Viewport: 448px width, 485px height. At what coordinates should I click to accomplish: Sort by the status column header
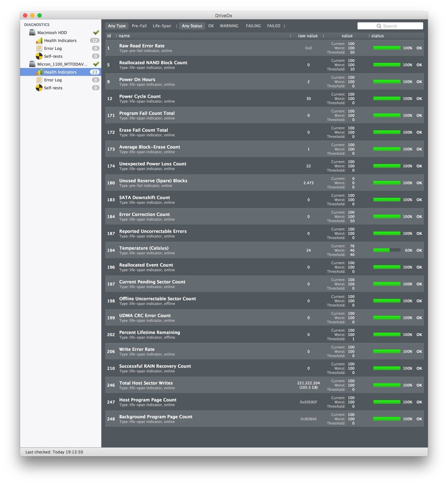point(377,36)
